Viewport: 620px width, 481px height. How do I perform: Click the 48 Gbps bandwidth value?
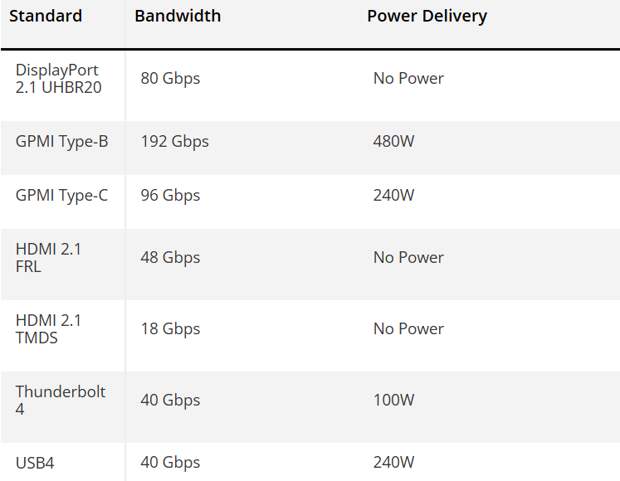[170, 258]
